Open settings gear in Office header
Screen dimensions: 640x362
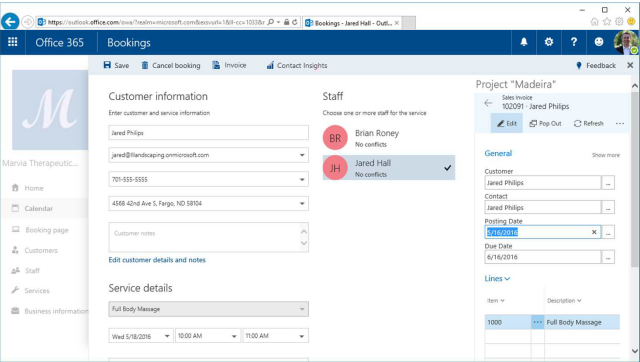coord(549,42)
